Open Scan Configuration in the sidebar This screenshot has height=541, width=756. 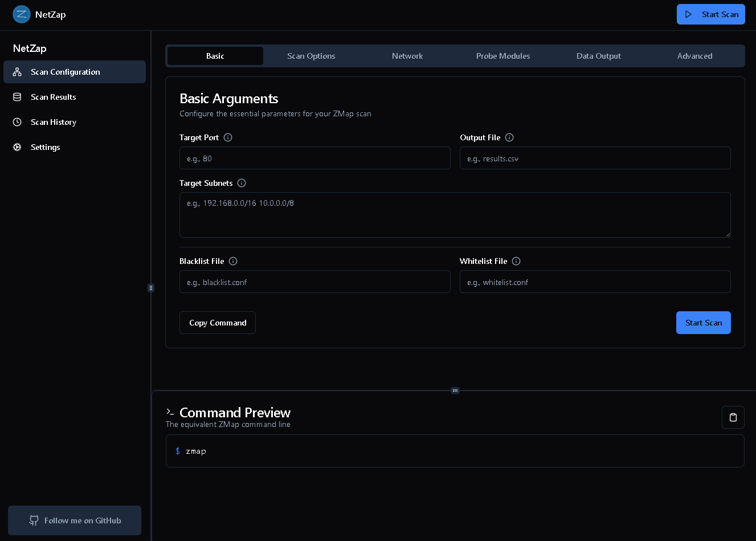[x=75, y=72]
